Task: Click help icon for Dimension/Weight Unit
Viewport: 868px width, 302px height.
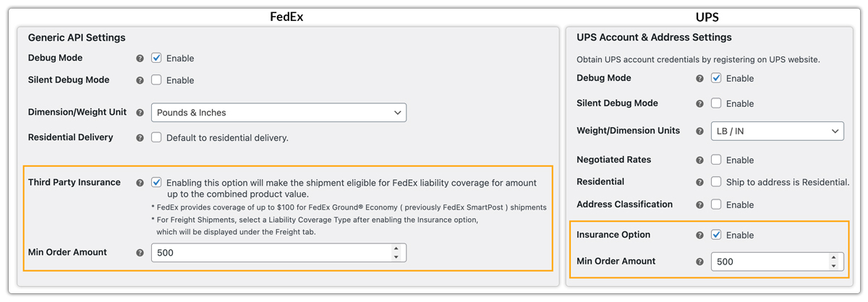Action: [140, 113]
